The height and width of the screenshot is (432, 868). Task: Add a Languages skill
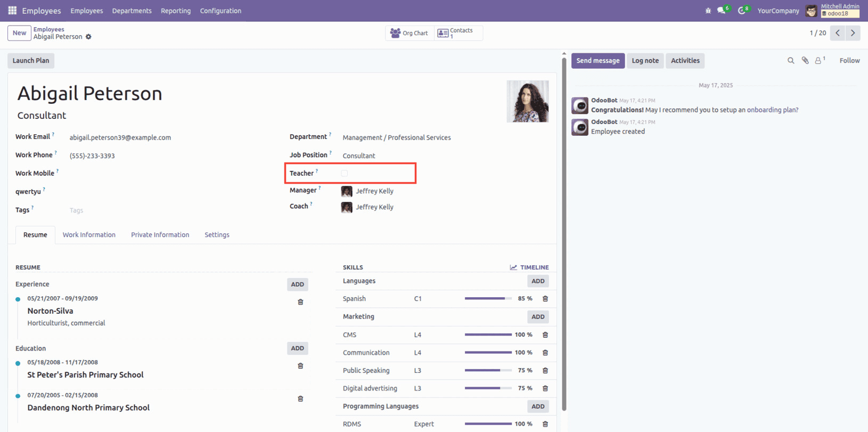pos(538,281)
